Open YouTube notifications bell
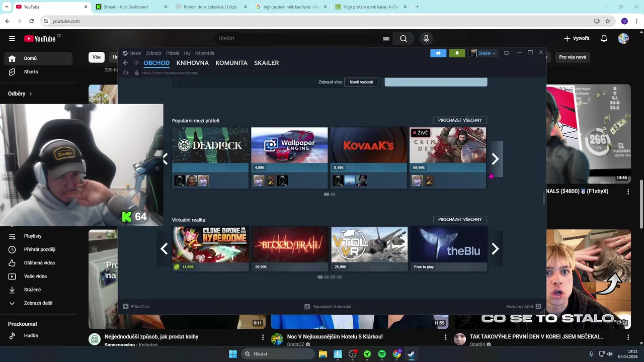This screenshot has width=644, height=362. click(604, 39)
